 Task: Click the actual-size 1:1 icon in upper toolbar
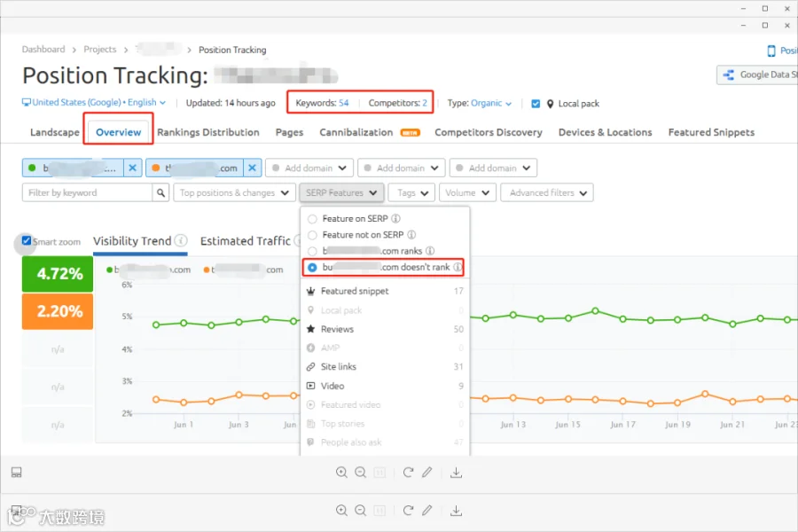tap(379, 473)
